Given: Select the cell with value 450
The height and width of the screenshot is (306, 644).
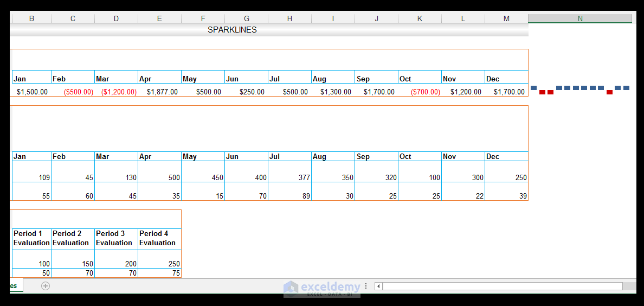Looking at the screenshot, I should [203, 171].
